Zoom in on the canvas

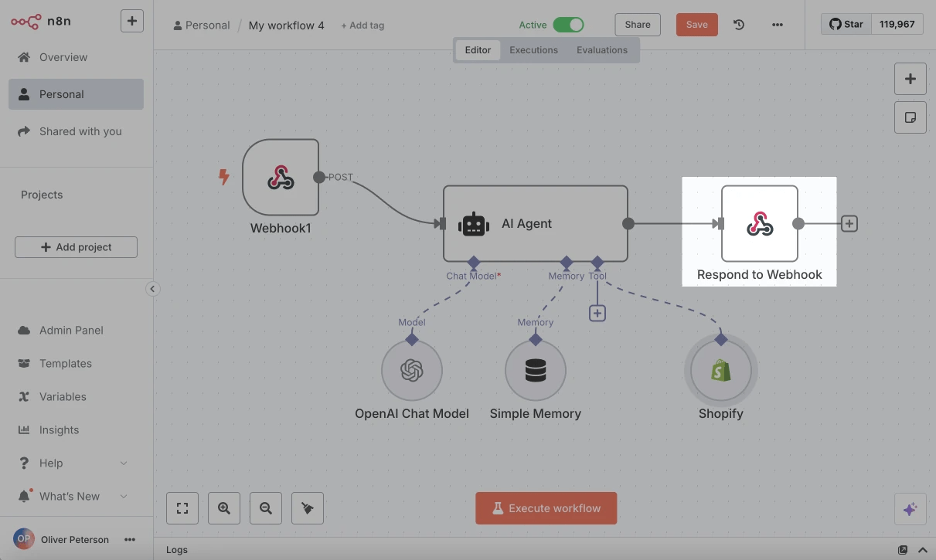coord(224,508)
